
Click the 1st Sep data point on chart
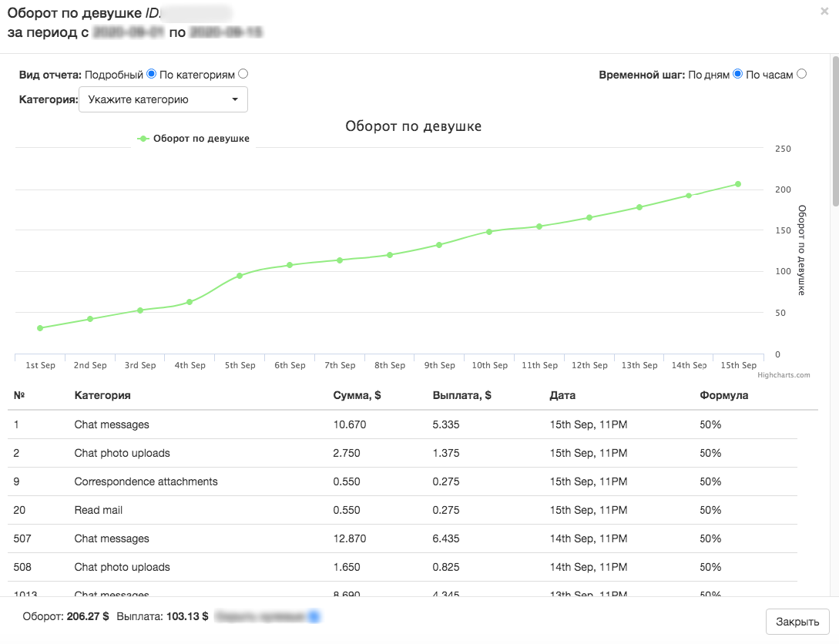(x=40, y=328)
